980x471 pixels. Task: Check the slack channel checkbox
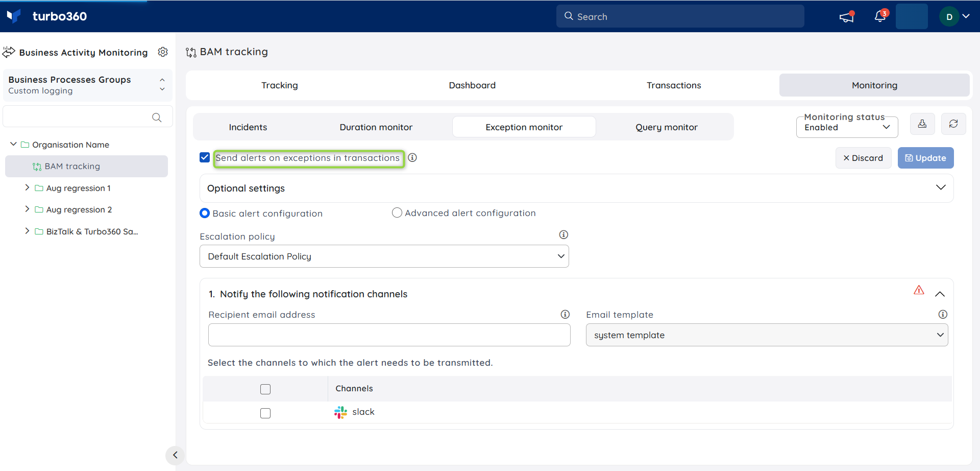[x=265, y=413]
